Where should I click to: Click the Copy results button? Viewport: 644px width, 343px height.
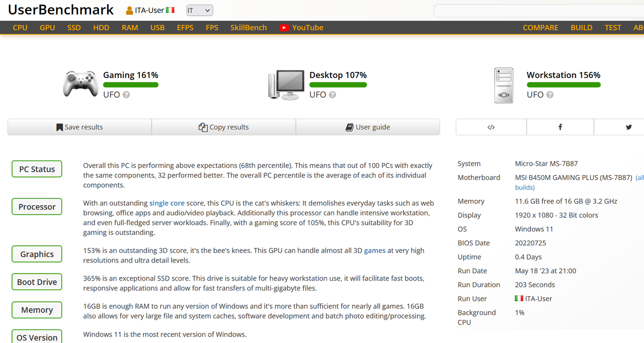pyautogui.click(x=224, y=127)
